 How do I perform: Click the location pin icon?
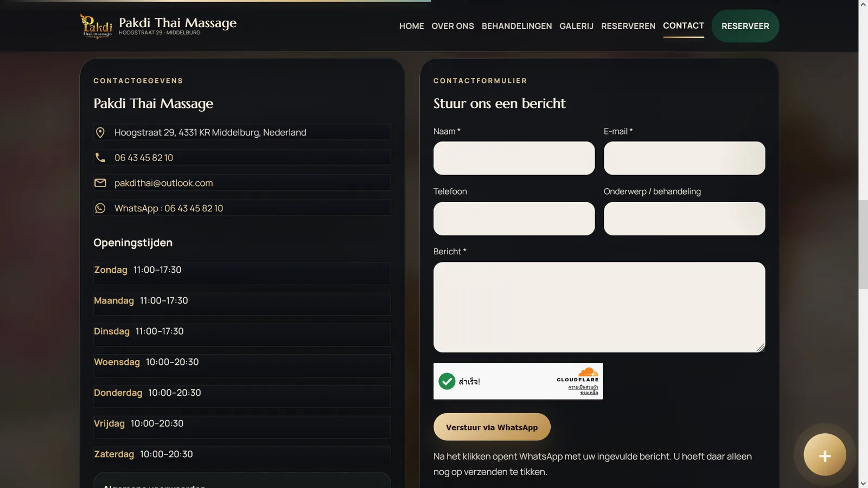pyautogui.click(x=100, y=132)
